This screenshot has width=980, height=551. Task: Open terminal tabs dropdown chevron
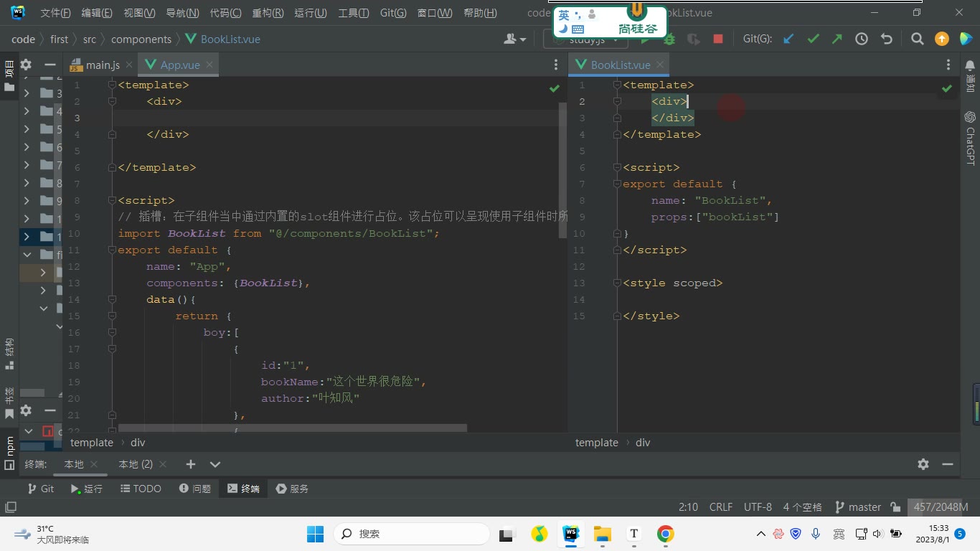pyautogui.click(x=215, y=464)
